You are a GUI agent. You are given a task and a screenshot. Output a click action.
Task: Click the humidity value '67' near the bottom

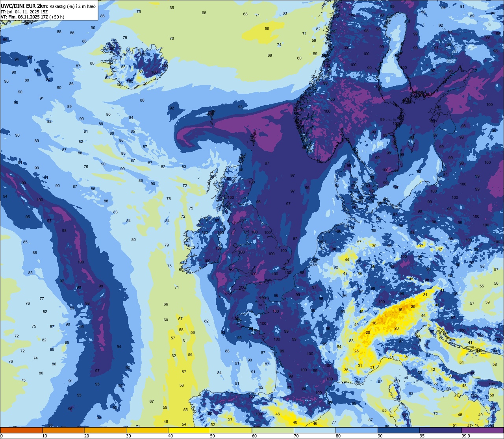click(x=152, y=401)
